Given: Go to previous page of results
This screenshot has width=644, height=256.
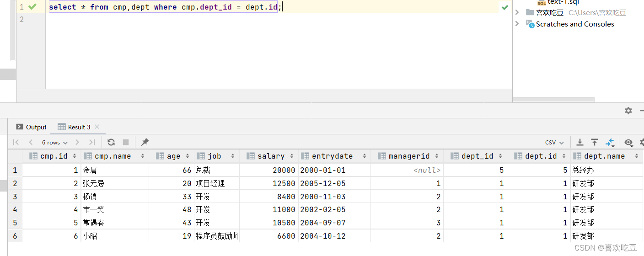Looking at the screenshot, I should coord(31,142).
